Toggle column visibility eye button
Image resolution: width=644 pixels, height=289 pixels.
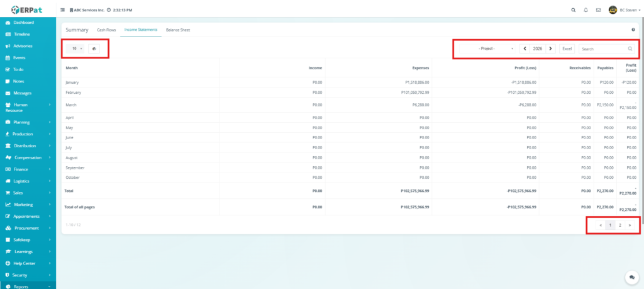click(x=94, y=48)
